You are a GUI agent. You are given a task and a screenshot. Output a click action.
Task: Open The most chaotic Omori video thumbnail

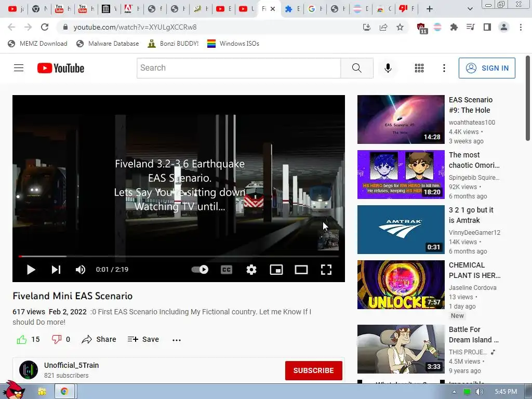401,175
